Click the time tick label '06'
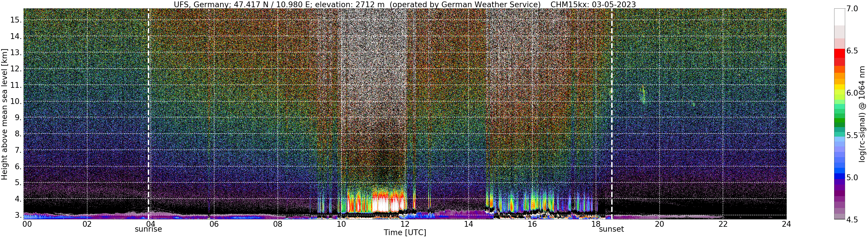868x238 pixels. click(214, 224)
